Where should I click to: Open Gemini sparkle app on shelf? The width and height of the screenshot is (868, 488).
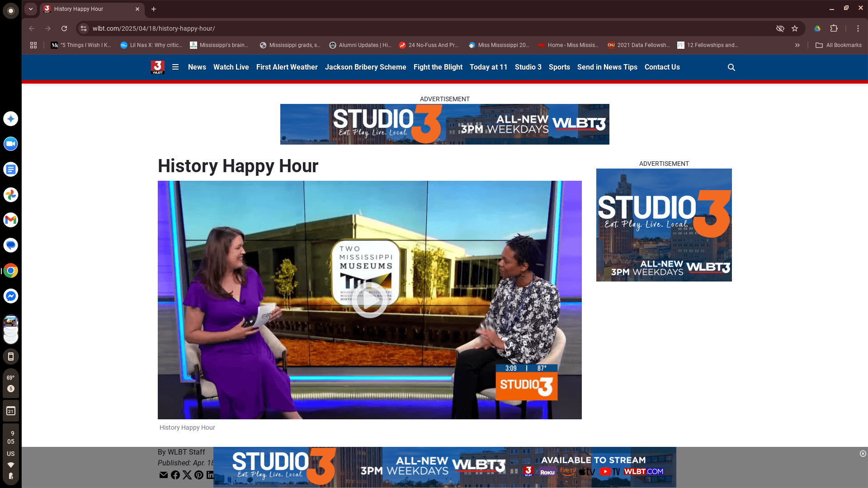click(x=11, y=119)
